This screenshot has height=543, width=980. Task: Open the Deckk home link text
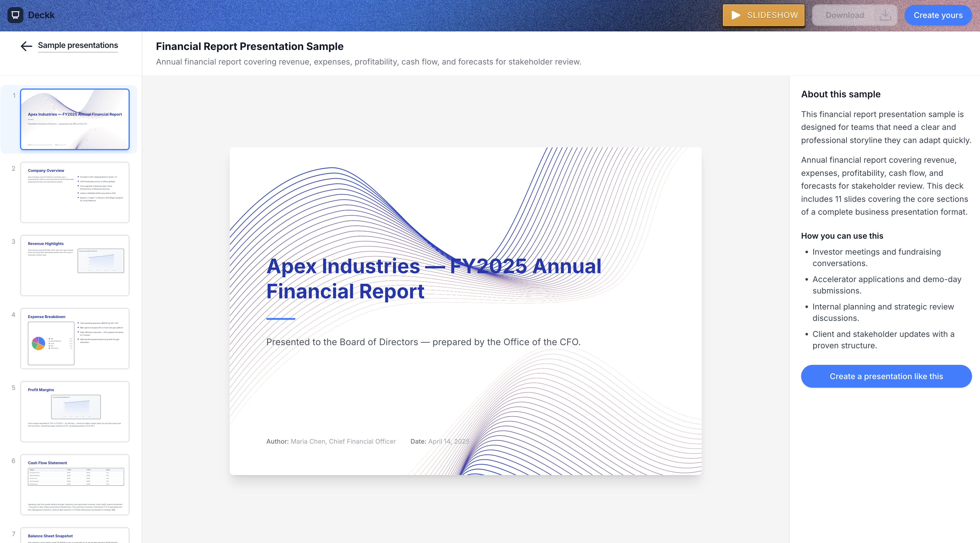[x=41, y=15]
